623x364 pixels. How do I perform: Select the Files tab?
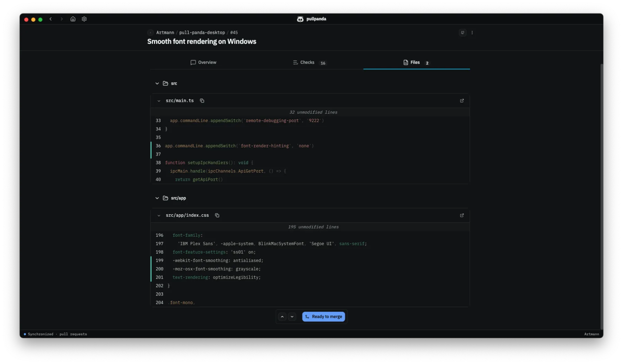pyautogui.click(x=416, y=63)
